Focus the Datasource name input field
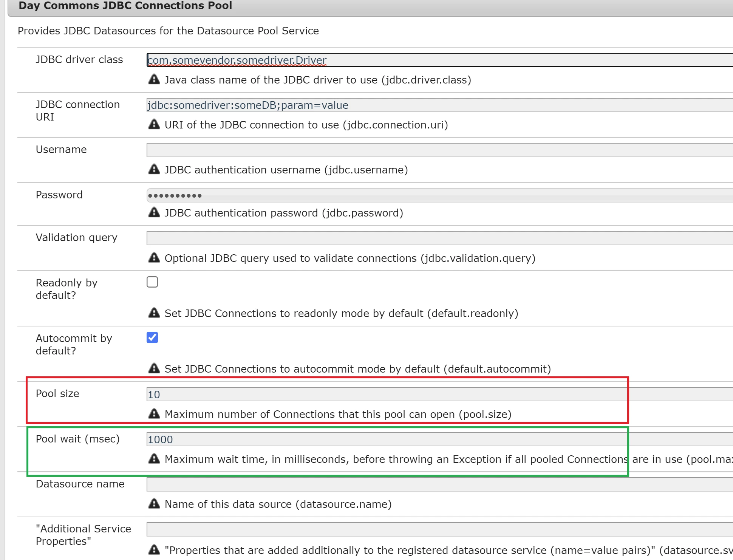The image size is (733, 560). coord(438,484)
